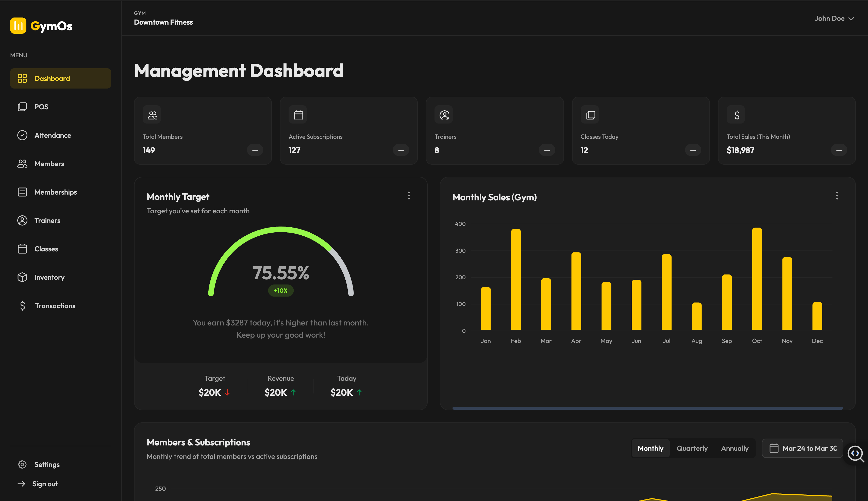Open Attendance via checkmark icon

tap(22, 135)
